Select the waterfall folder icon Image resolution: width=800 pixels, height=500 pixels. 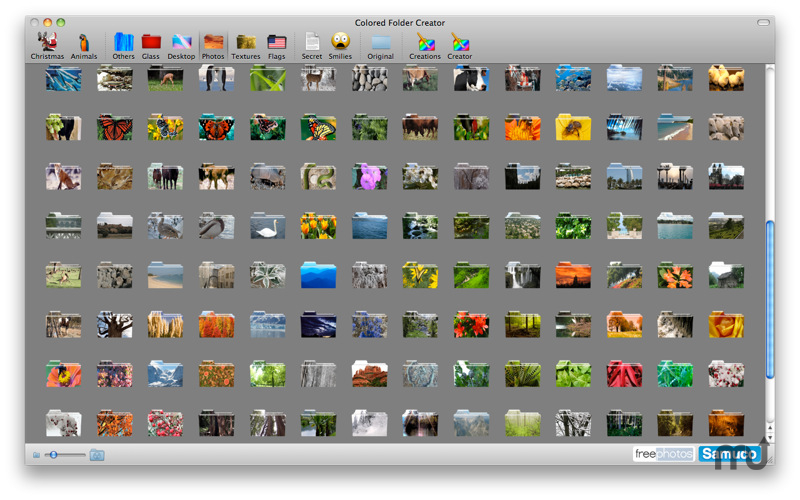(522, 275)
